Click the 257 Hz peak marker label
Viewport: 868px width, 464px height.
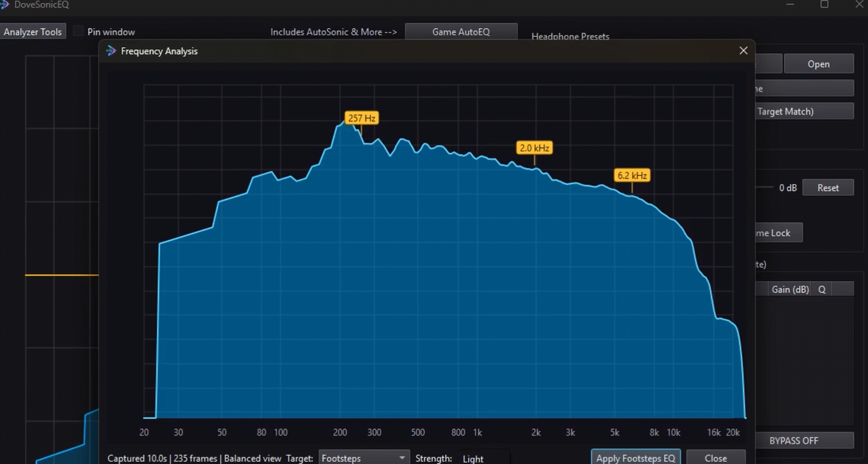coord(361,118)
